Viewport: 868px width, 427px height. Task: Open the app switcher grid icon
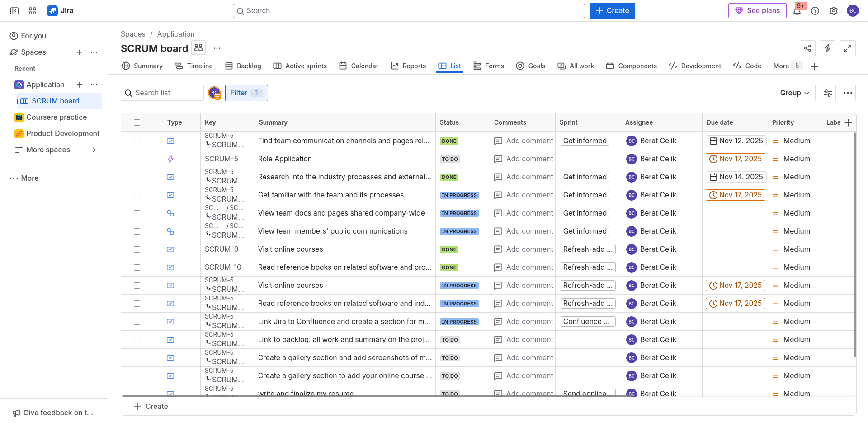tap(33, 11)
